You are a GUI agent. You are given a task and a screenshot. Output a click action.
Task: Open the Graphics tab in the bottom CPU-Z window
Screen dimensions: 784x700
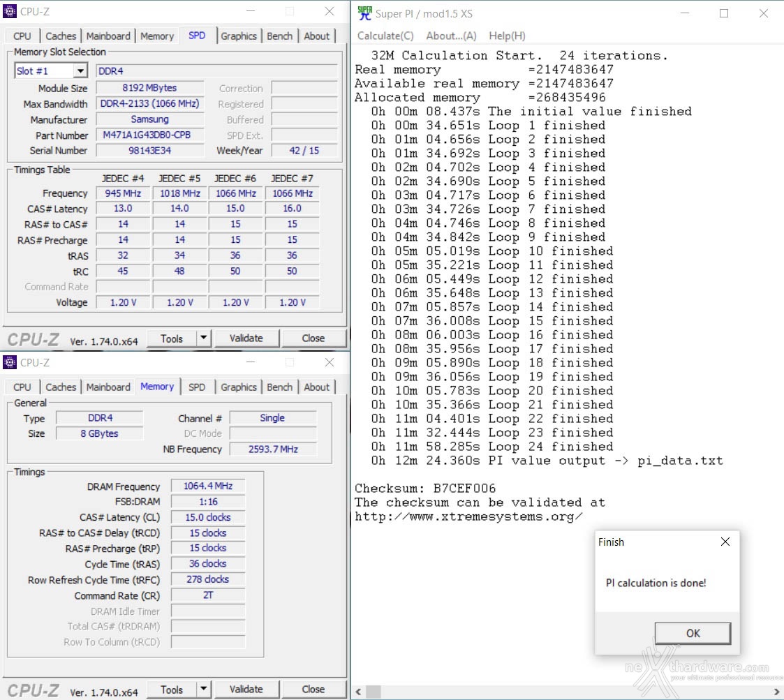[x=239, y=387]
